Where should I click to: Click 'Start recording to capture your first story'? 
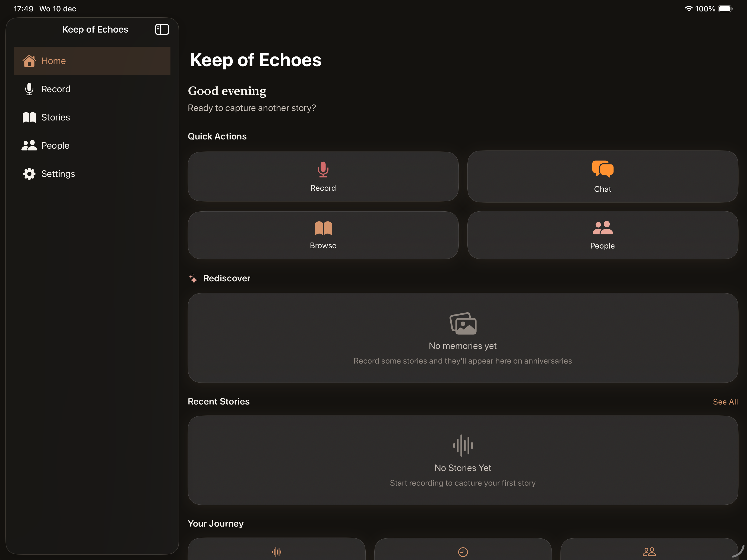463,483
